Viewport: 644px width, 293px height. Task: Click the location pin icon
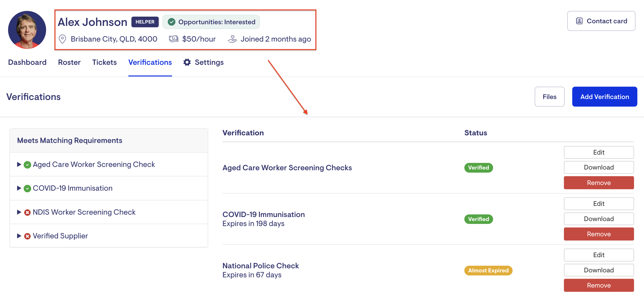(x=62, y=39)
